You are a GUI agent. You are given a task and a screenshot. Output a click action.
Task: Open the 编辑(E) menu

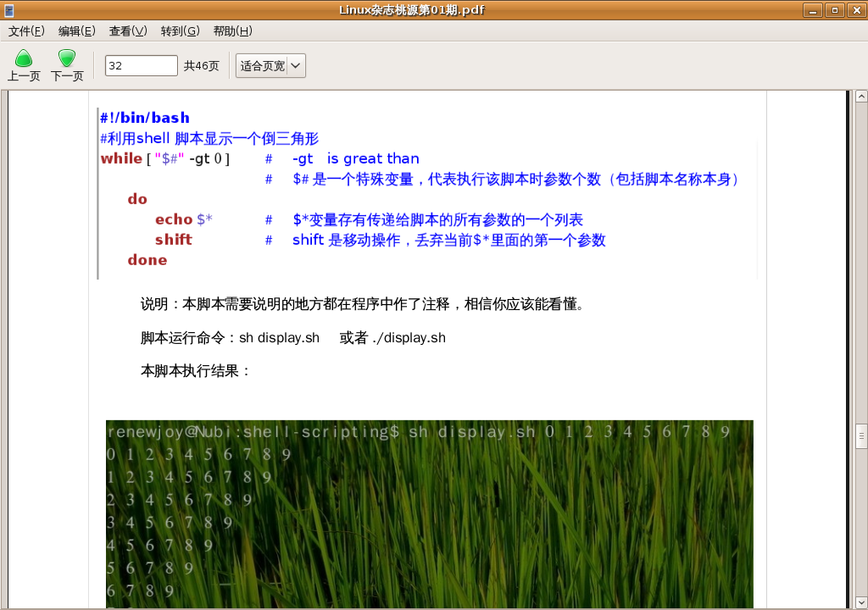click(x=77, y=31)
